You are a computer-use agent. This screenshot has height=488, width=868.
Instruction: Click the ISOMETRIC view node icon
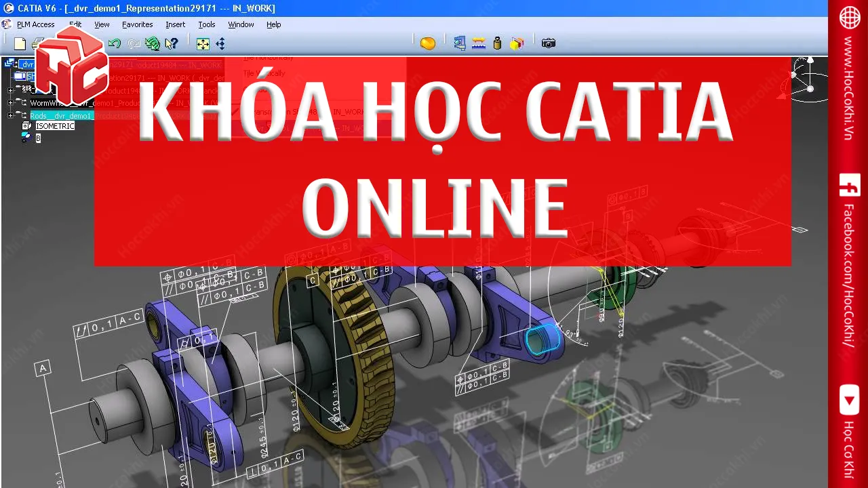coord(27,126)
